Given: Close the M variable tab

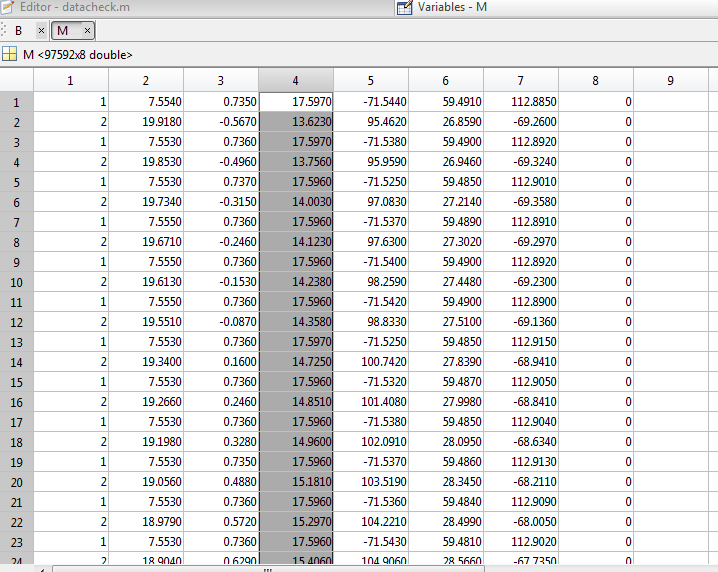Looking at the screenshot, I should (x=87, y=31).
